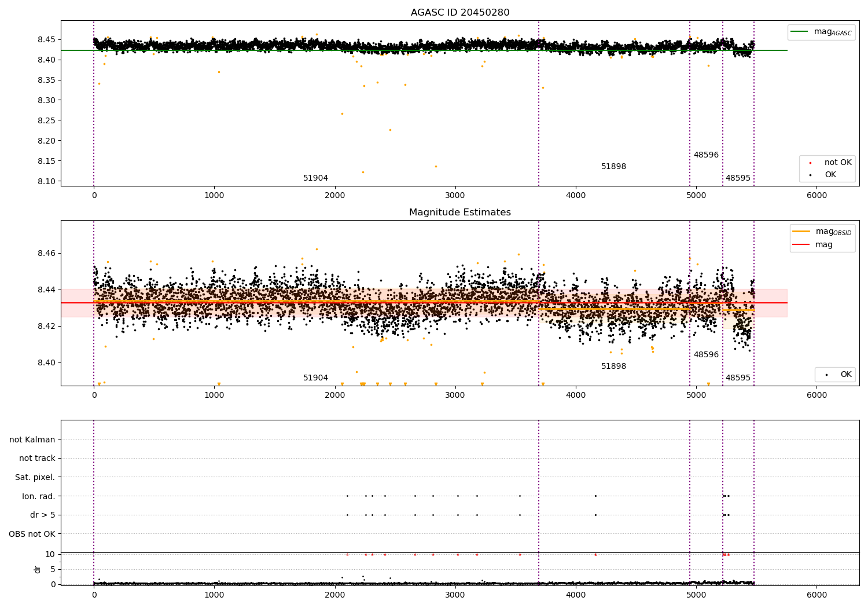
Task: Click the 10 tick label on the dr axis
Action: coord(50,554)
